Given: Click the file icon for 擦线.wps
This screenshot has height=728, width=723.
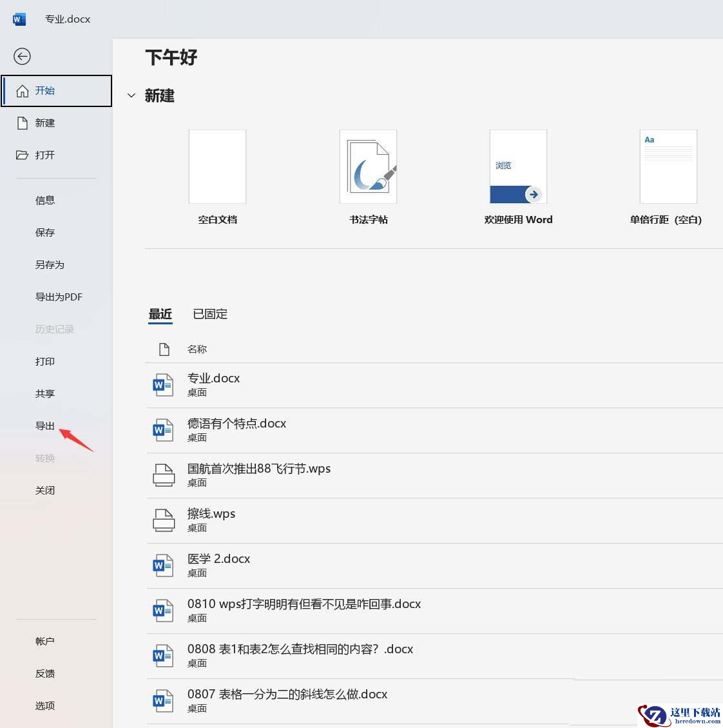Looking at the screenshot, I should pos(164,520).
